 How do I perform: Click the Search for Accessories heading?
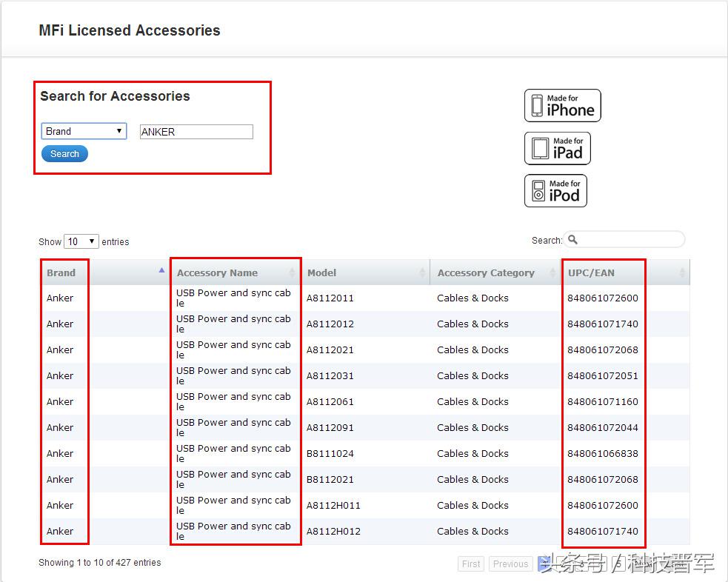115,96
